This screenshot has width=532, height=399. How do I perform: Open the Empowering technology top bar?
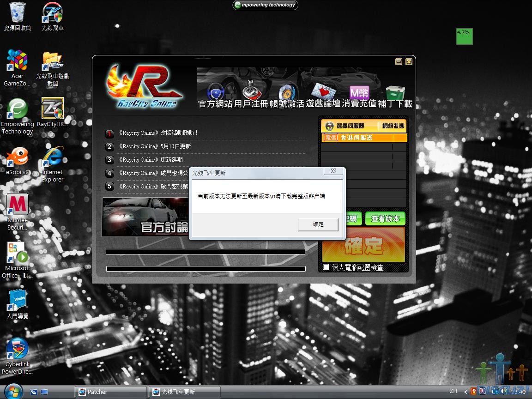[265, 5]
